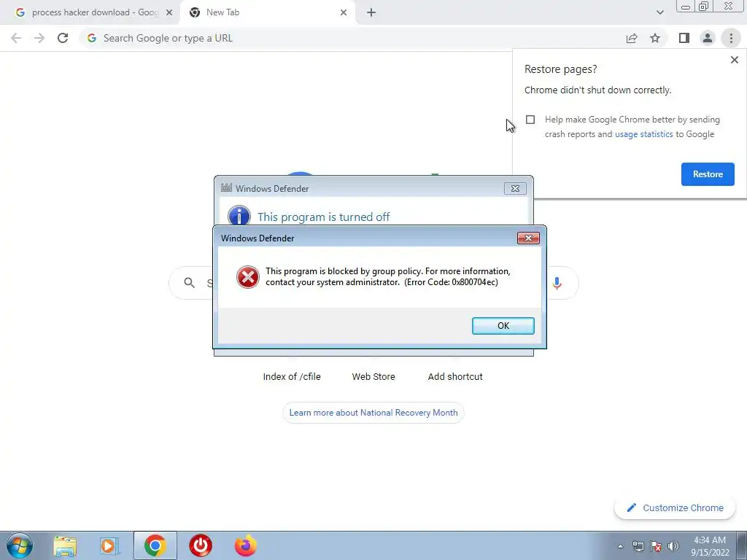The image size is (747, 560).
Task: Open the usage statistics link
Action: pyautogui.click(x=643, y=134)
